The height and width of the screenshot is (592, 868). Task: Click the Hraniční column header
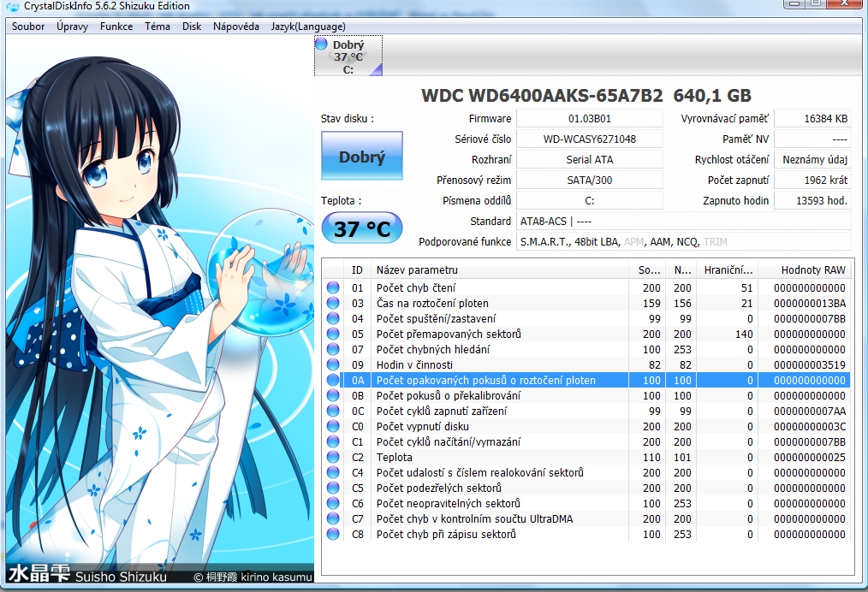(x=728, y=270)
